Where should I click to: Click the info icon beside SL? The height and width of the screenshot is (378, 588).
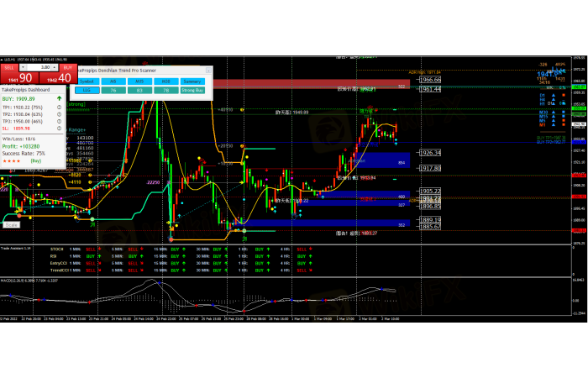point(60,127)
